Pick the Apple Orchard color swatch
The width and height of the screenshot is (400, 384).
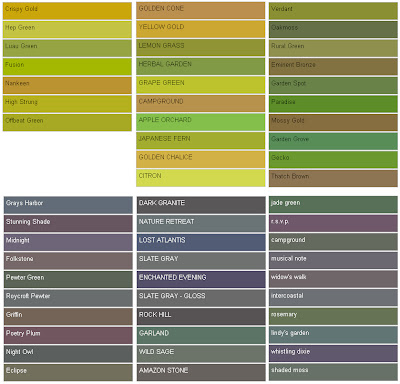[201, 122]
